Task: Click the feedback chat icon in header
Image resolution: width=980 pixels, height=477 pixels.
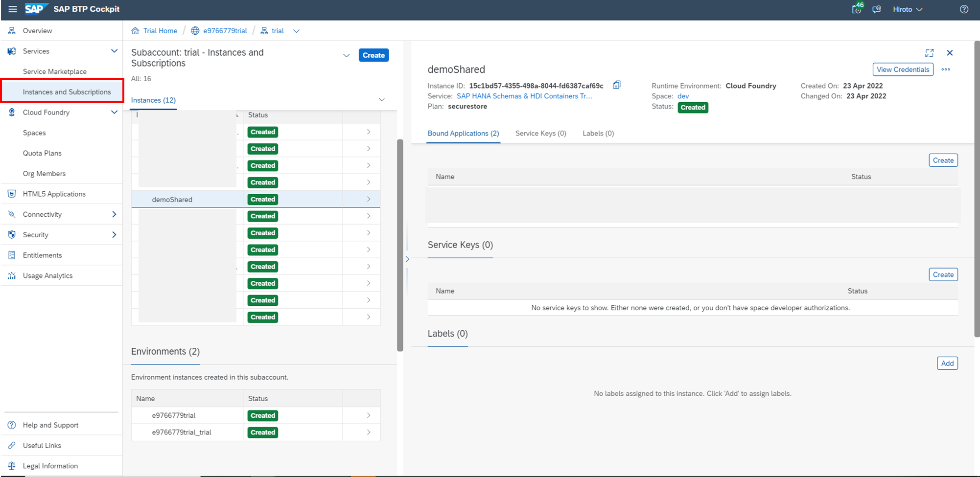Action: click(877, 9)
